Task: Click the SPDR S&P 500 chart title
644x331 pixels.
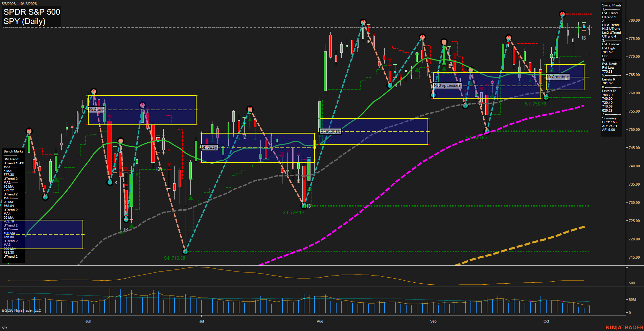Action: tap(32, 12)
